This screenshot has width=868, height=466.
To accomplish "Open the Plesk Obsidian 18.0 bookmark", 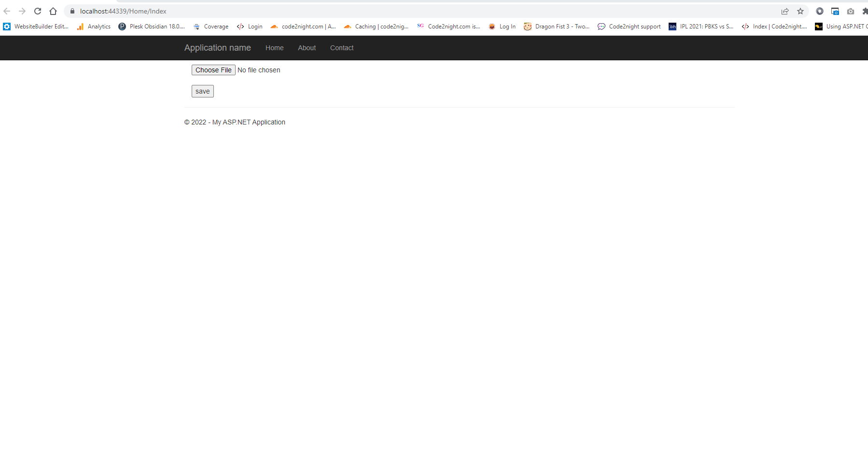I will tap(152, 27).
